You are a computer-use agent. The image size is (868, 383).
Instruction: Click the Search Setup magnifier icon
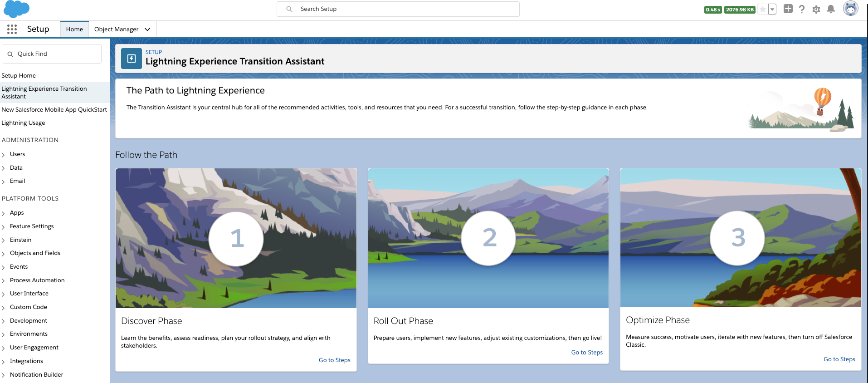pos(289,9)
